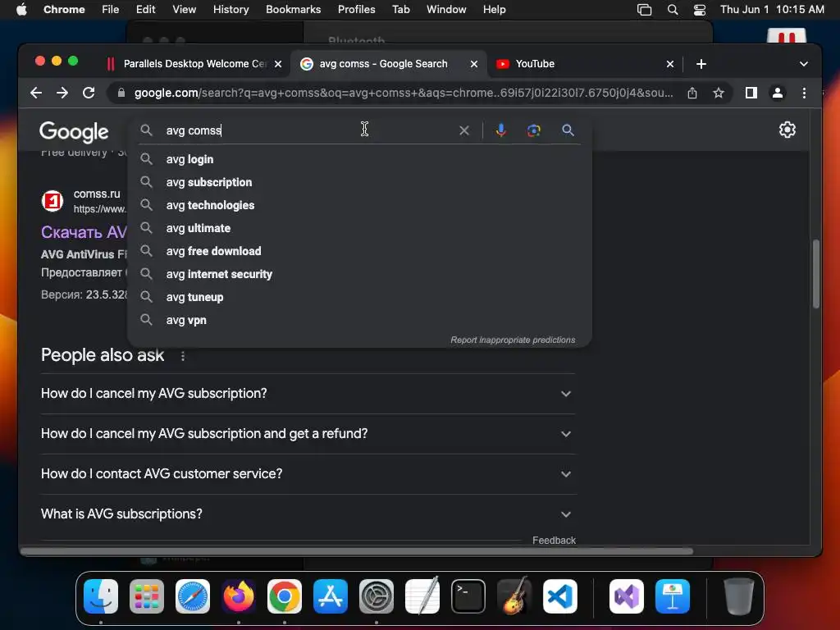
Task: Click the vertical page scrollbar
Action: [816, 273]
